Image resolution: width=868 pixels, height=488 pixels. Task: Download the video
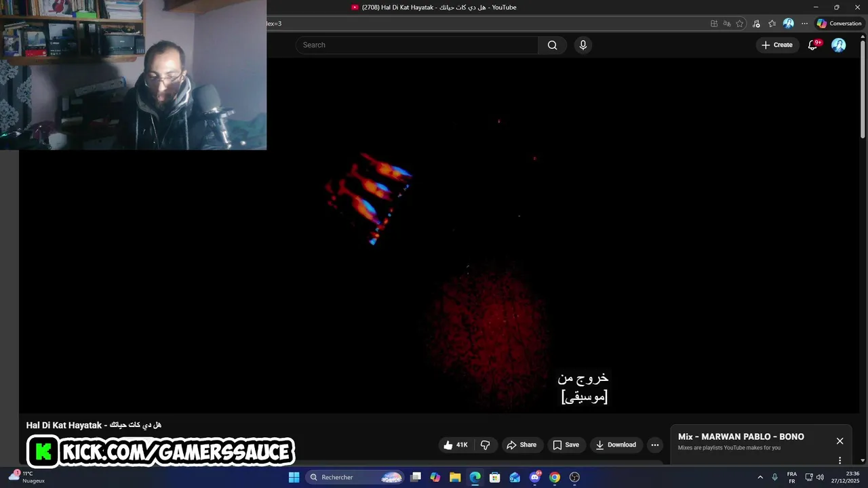pyautogui.click(x=616, y=445)
